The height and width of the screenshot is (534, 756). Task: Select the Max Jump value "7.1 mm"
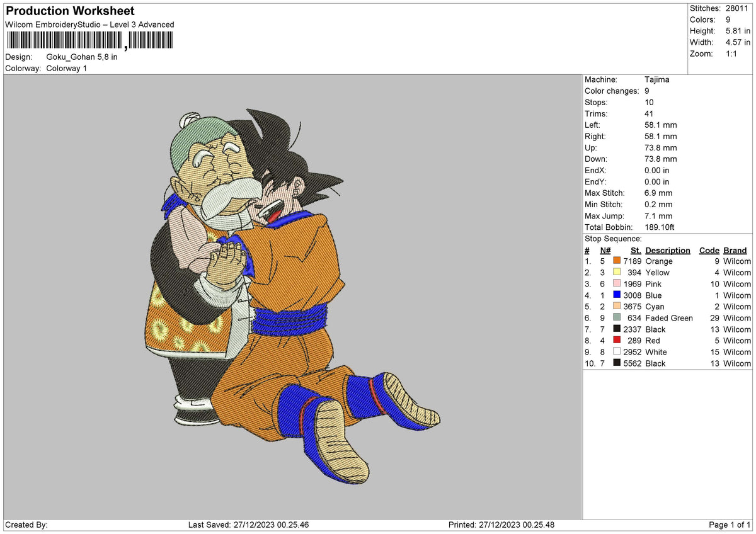coord(658,215)
